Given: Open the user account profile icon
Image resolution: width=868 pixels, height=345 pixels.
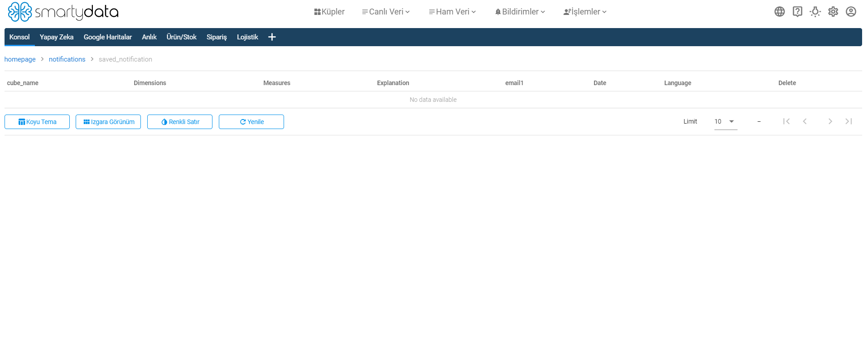Looking at the screenshot, I should coord(851,12).
